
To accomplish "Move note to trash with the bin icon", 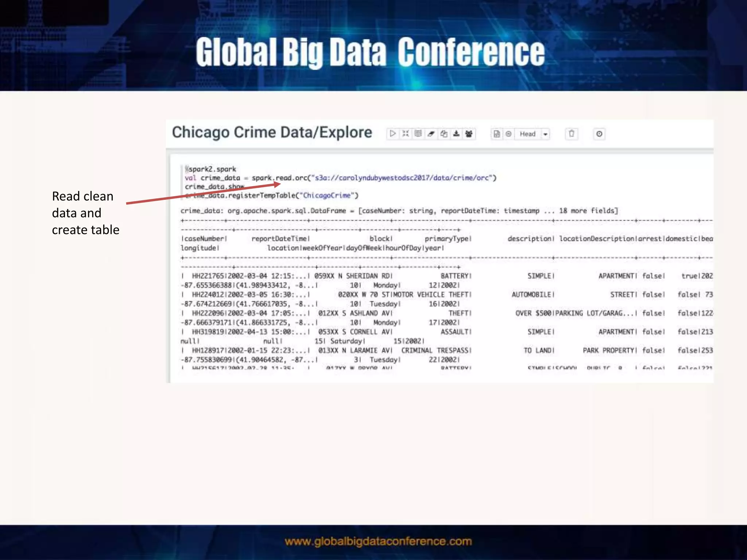I will point(572,134).
